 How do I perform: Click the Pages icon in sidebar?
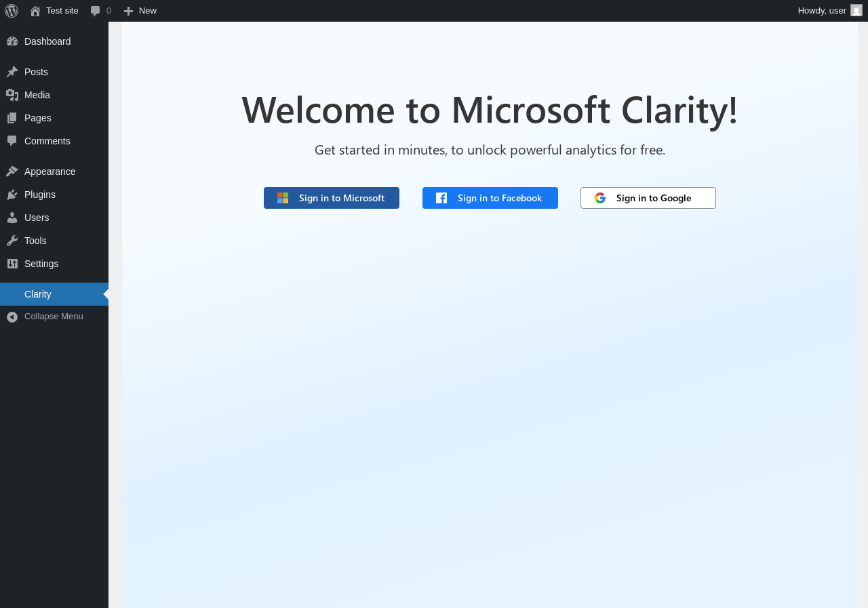click(x=12, y=118)
